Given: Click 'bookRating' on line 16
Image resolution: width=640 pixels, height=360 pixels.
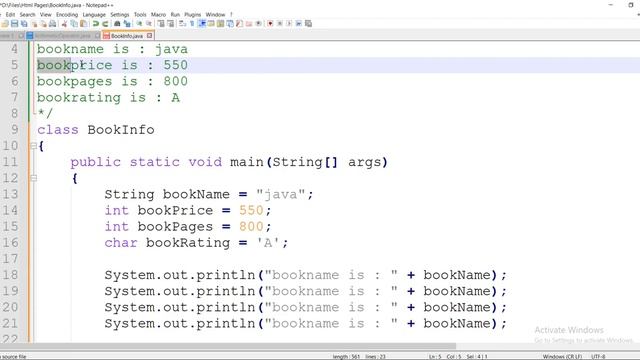Looking at the screenshot, I should [x=188, y=243].
